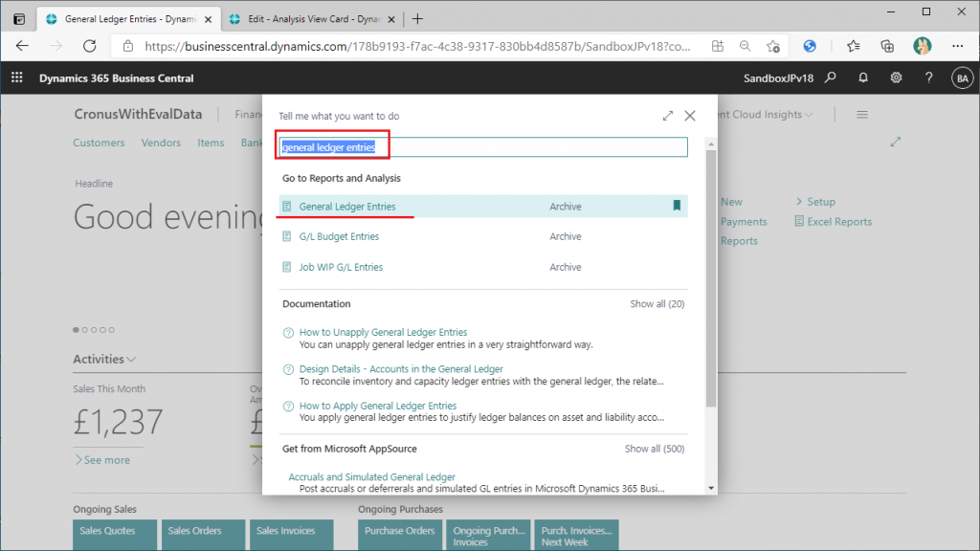980x551 pixels.
Task: Open the help question mark icon
Action: pos(928,77)
